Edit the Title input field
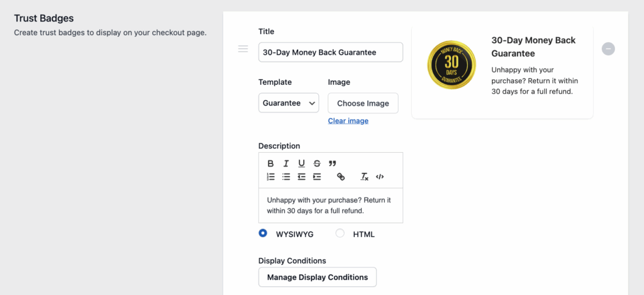The height and width of the screenshot is (295, 644). (x=331, y=52)
